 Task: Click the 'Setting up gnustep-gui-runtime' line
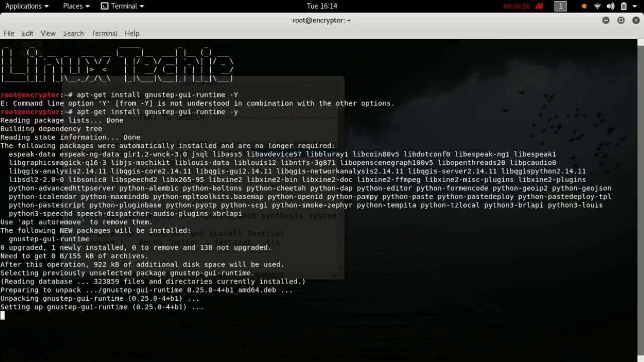[102, 307]
